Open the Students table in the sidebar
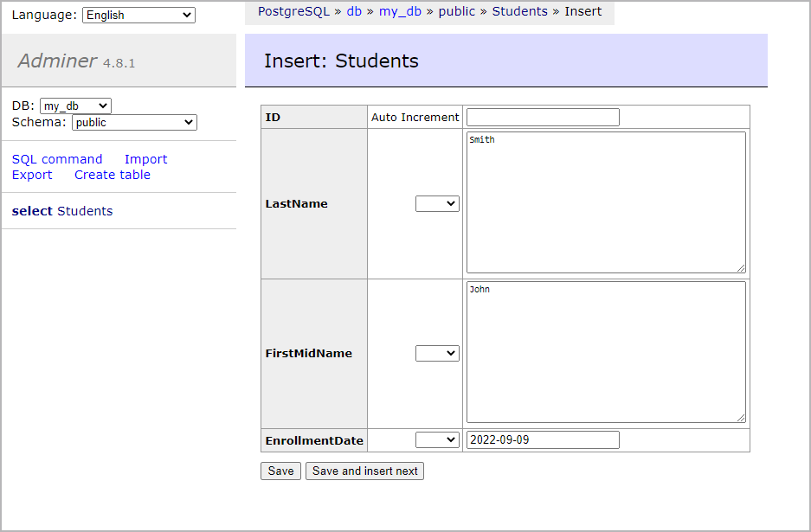The height and width of the screenshot is (532, 811). (x=85, y=211)
